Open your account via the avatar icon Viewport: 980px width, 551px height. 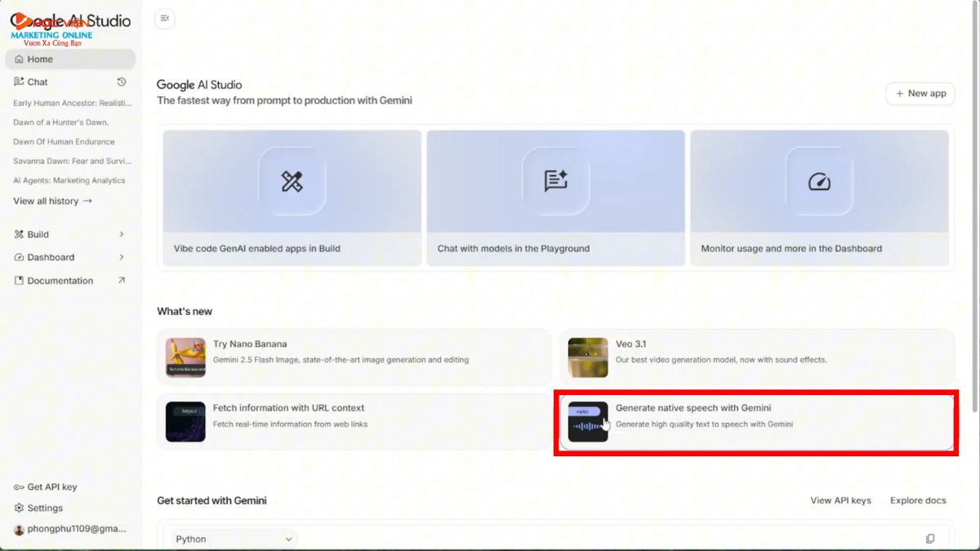pyautogui.click(x=18, y=528)
